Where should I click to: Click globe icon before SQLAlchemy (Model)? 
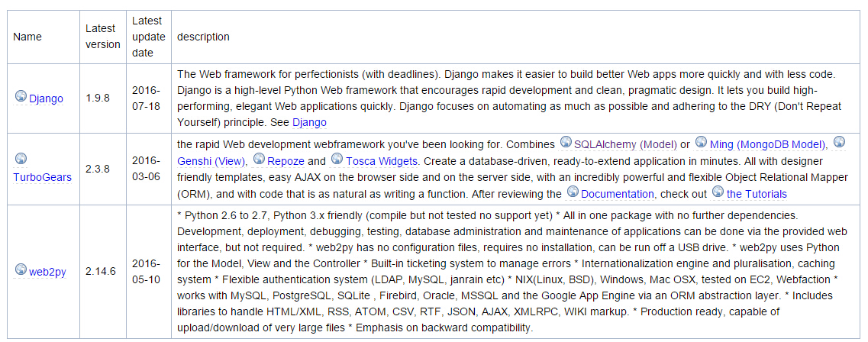[x=566, y=143]
